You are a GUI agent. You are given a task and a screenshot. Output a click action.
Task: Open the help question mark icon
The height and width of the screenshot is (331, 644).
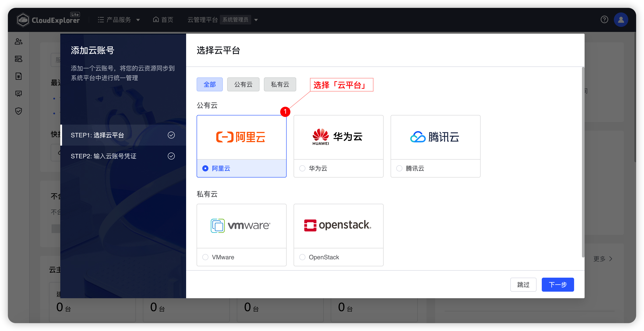tap(604, 19)
